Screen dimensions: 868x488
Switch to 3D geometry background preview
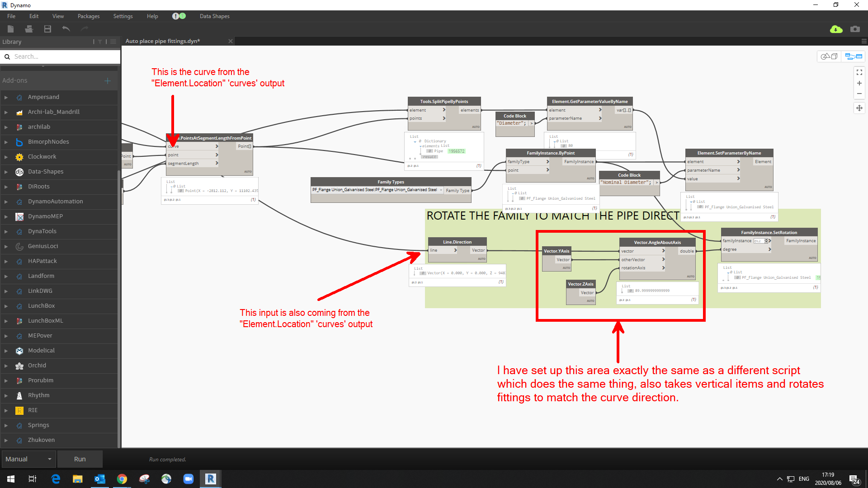tap(829, 56)
